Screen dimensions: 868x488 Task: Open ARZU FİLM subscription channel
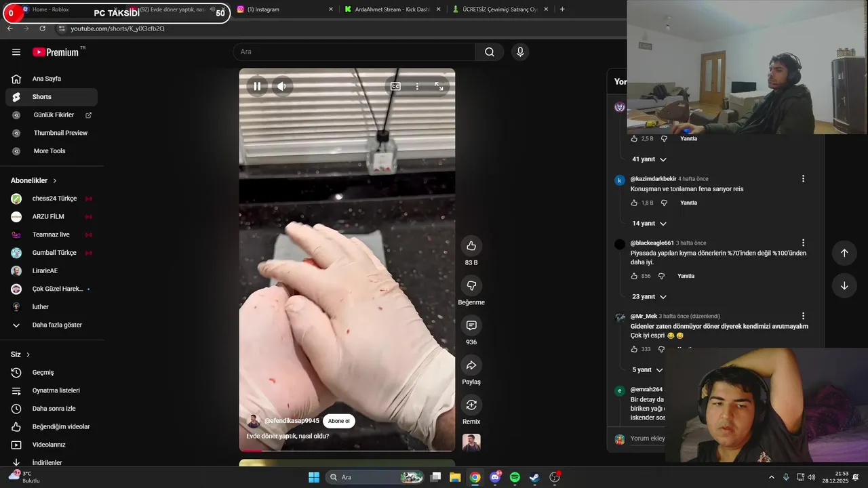[x=52, y=217]
